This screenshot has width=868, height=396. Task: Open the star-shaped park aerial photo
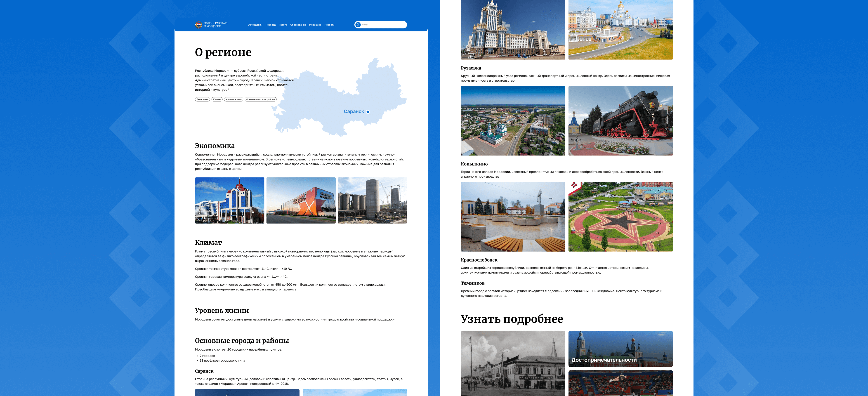[620, 217]
